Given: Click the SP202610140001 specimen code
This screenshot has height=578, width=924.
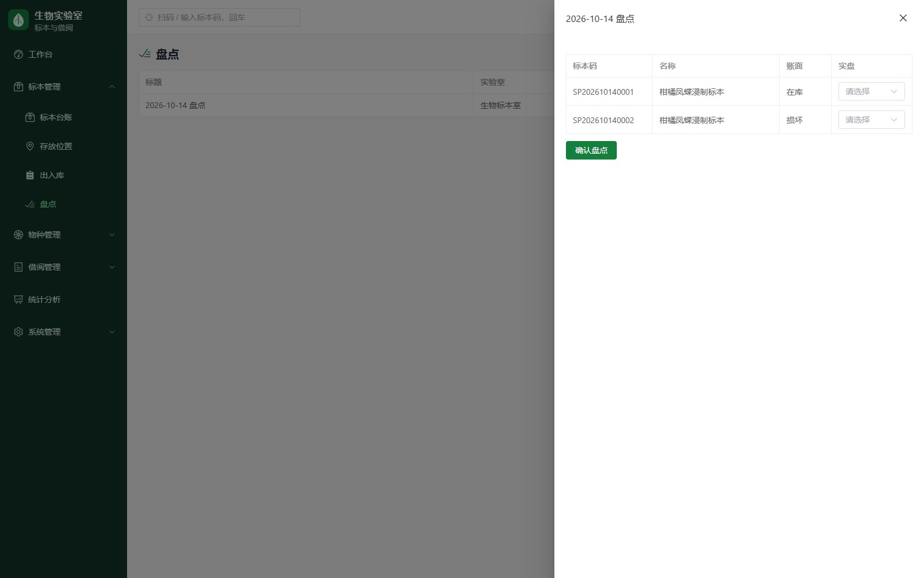Looking at the screenshot, I should 603,92.
